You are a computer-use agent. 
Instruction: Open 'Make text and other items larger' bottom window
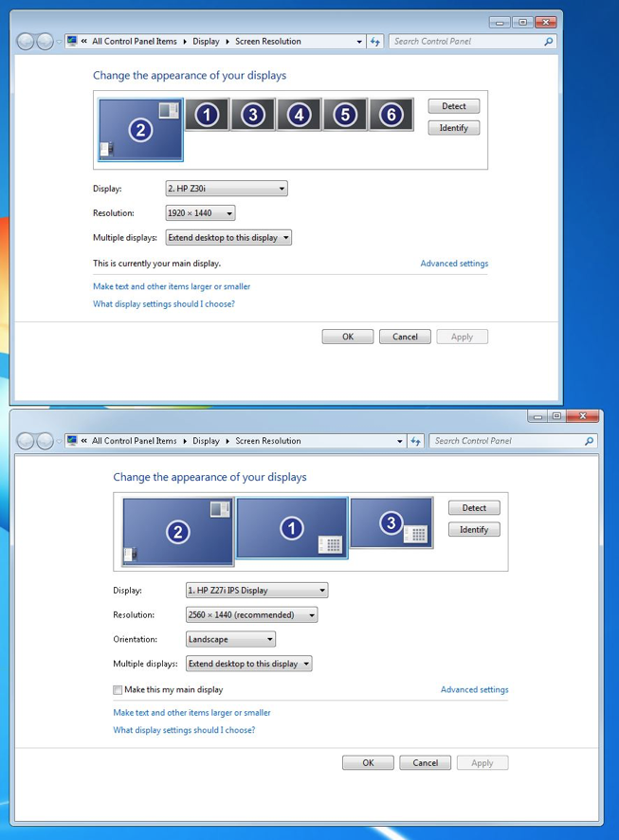tap(191, 713)
